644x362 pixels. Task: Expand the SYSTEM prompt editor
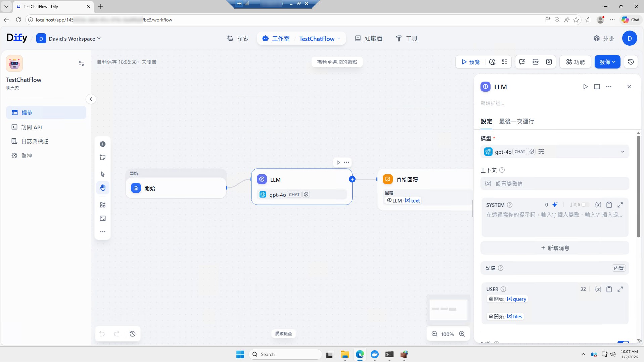pyautogui.click(x=620, y=205)
